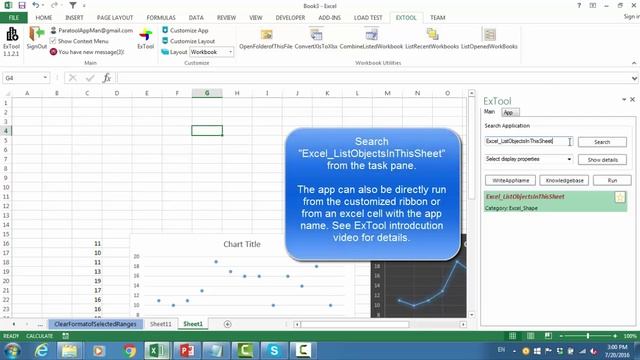The width and height of the screenshot is (640, 360).
Task: Click the cancel X in formula bar
Action: pyautogui.click(x=73, y=78)
